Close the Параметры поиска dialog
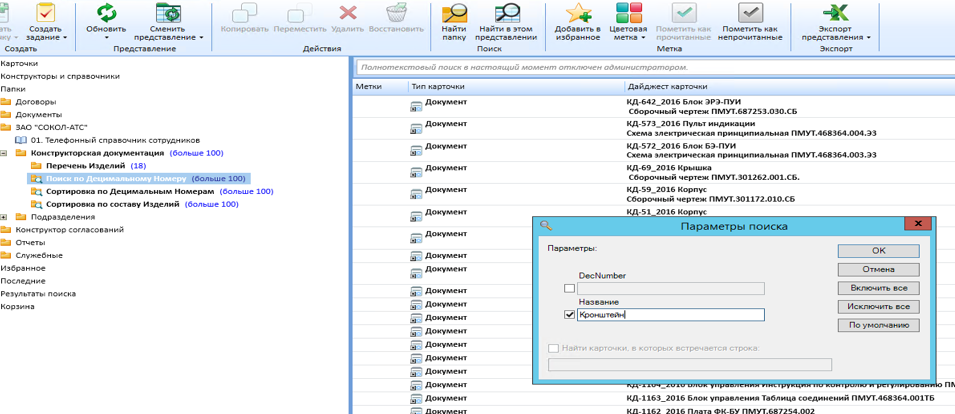Viewport: 955px width, 414px height. tap(918, 223)
